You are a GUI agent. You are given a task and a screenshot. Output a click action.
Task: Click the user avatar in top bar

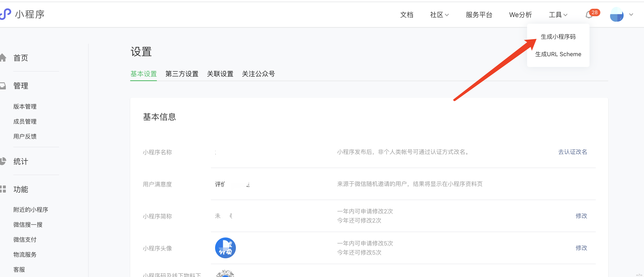point(617,15)
